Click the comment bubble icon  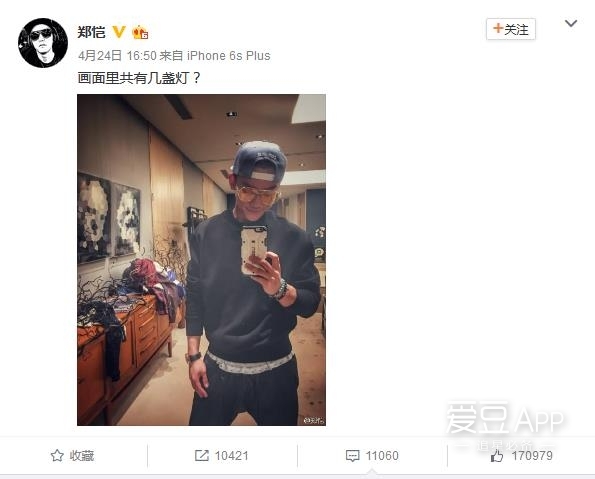coord(353,456)
